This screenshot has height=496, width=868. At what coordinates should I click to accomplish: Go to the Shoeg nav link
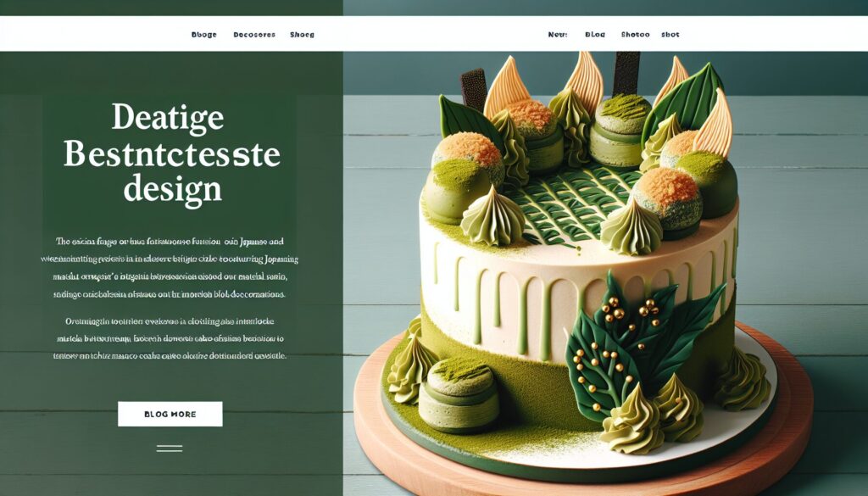point(302,34)
